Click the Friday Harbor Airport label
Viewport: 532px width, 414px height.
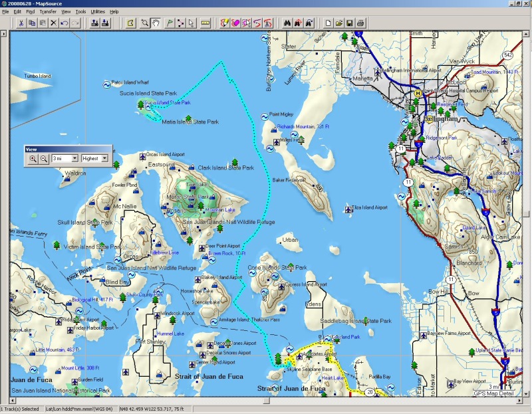pos(94,328)
